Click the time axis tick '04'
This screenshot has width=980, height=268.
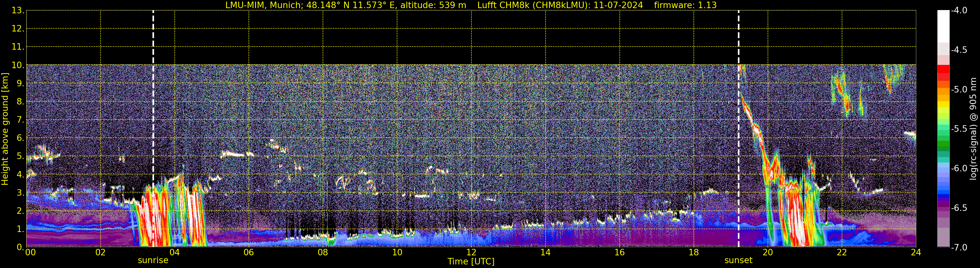pyautogui.click(x=175, y=252)
